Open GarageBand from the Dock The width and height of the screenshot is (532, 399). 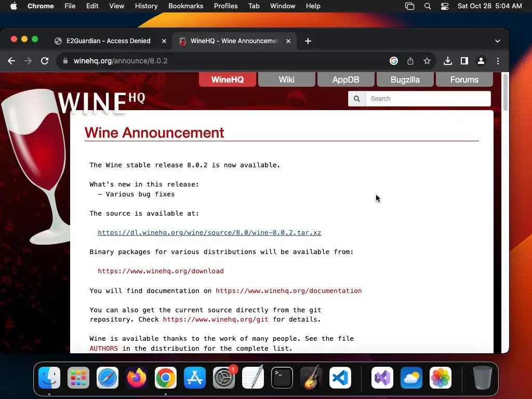click(311, 378)
